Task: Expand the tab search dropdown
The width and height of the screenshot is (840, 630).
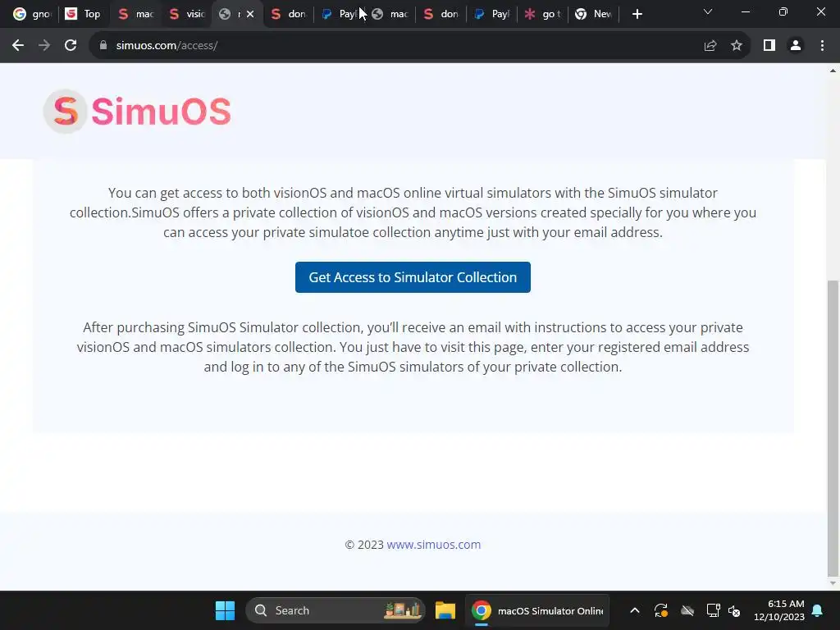Action: tap(708, 11)
